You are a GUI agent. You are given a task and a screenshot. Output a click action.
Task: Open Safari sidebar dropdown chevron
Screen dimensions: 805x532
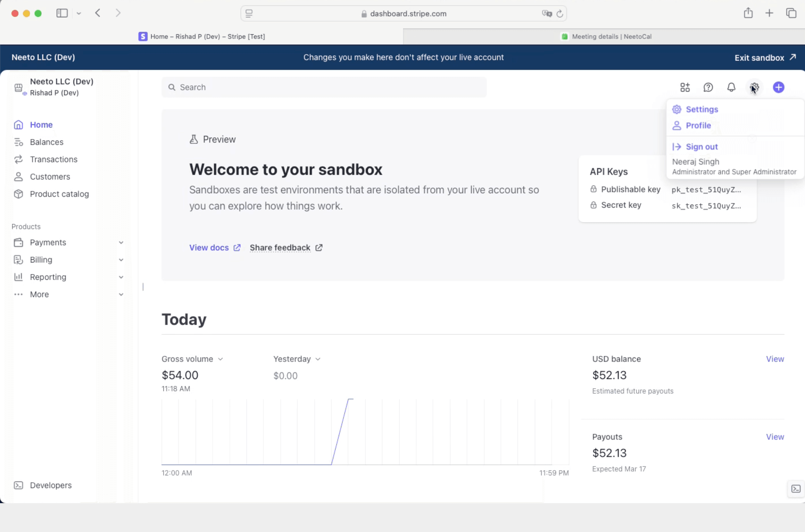[79, 13]
